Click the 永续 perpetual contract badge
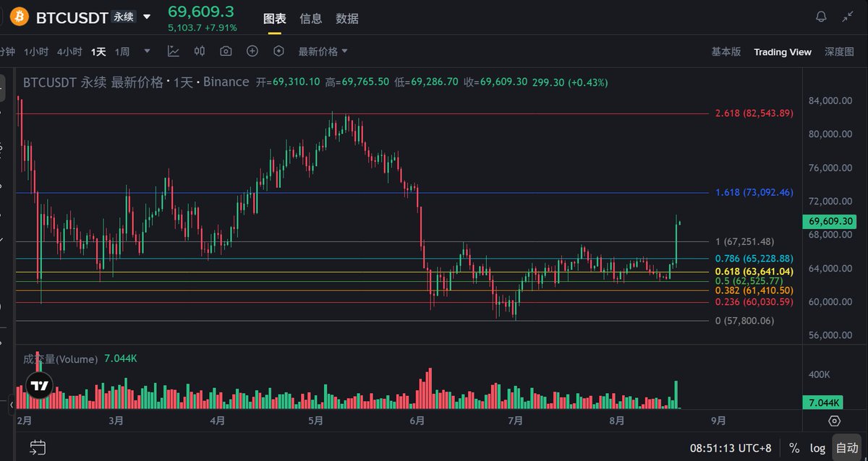Screen dimensions: 868x461 pos(124,17)
